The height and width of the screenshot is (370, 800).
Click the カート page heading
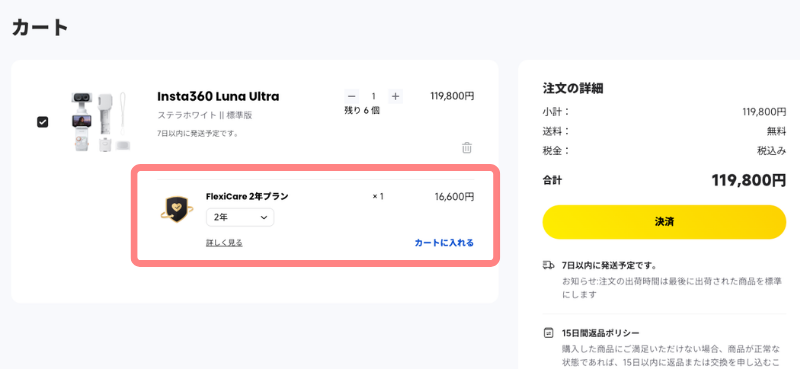40,28
